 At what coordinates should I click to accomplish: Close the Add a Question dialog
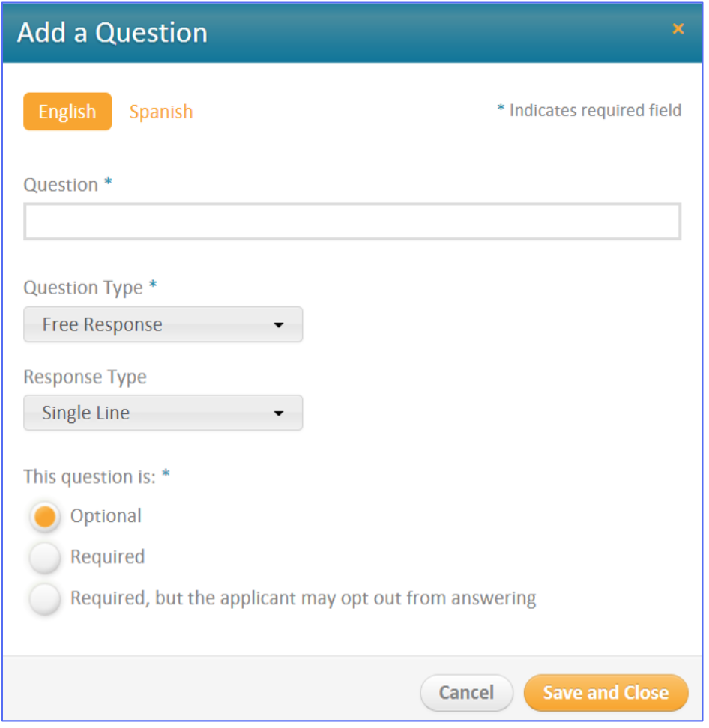(678, 29)
